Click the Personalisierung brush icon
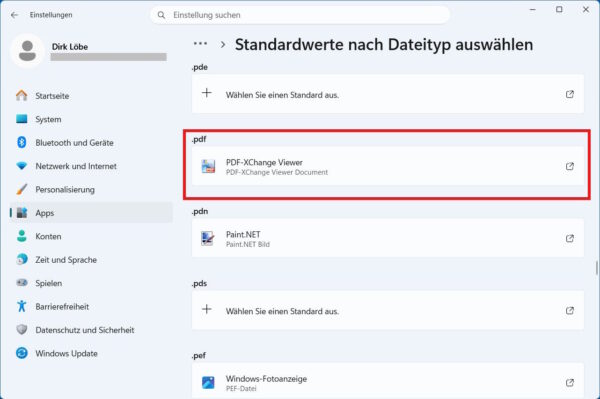 22,189
